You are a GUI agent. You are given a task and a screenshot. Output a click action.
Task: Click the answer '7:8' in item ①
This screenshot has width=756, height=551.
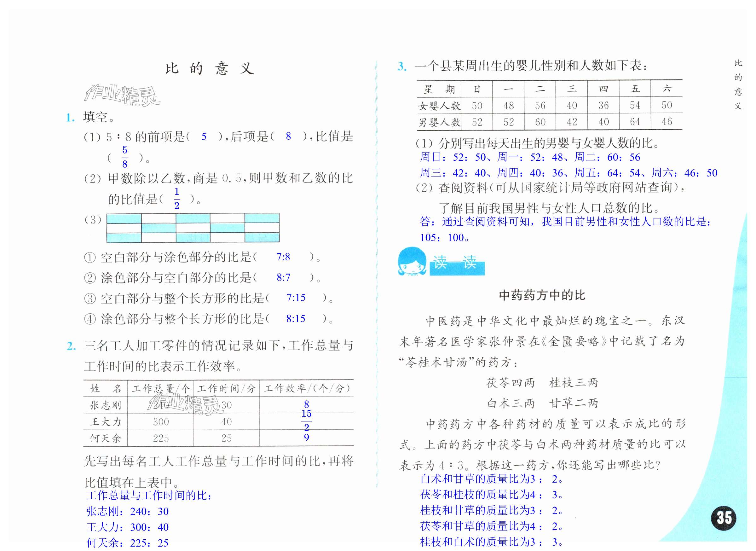tap(283, 257)
